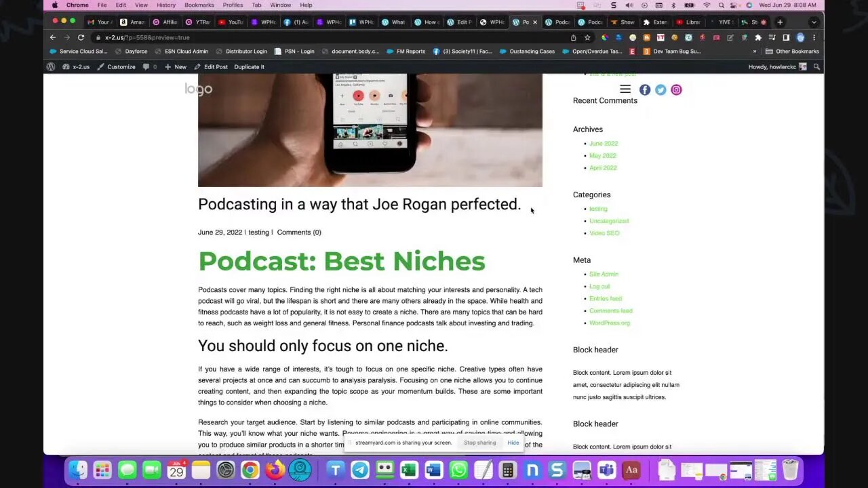Open Microsoft Teams from the Dock

point(606,470)
